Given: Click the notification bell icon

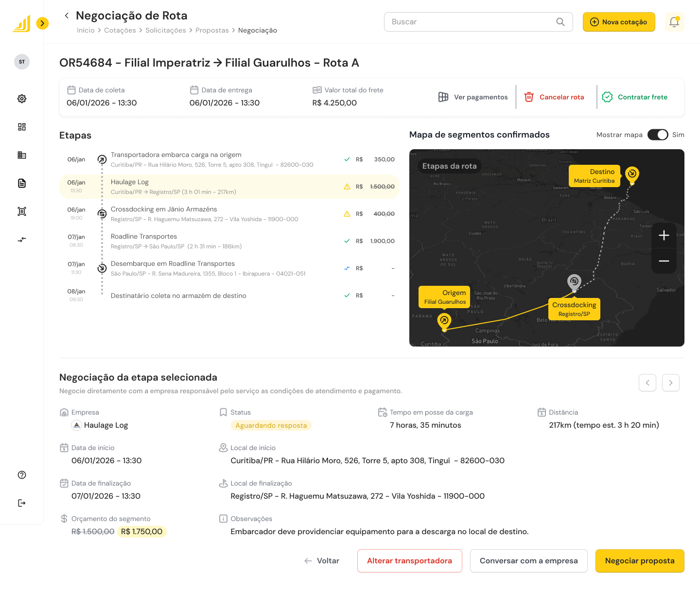Looking at the screenshot, I should (674, 22).
